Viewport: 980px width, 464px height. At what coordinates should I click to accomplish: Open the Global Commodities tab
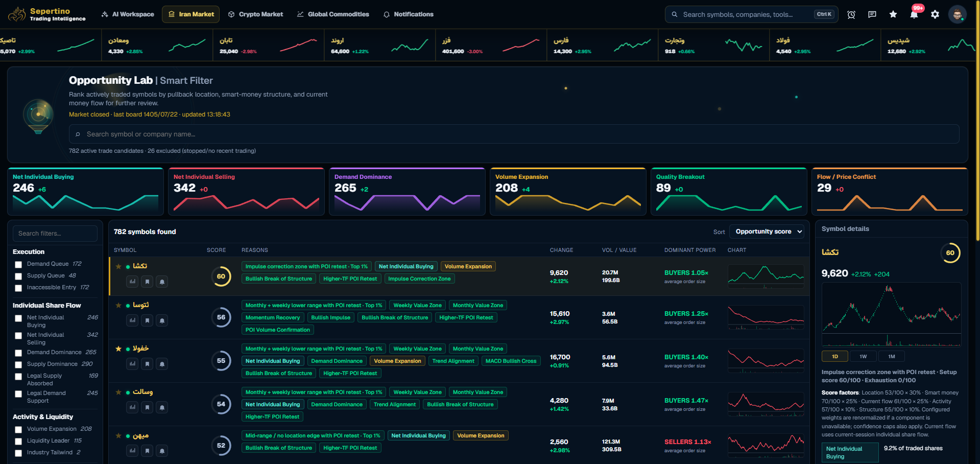point(333,14)
